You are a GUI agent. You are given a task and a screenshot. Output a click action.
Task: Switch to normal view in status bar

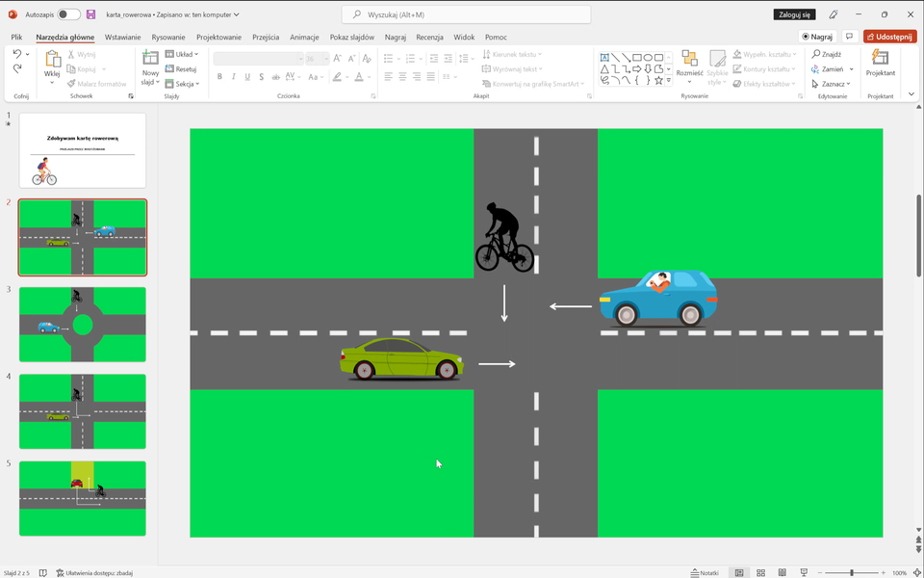(x=739, y=572)
